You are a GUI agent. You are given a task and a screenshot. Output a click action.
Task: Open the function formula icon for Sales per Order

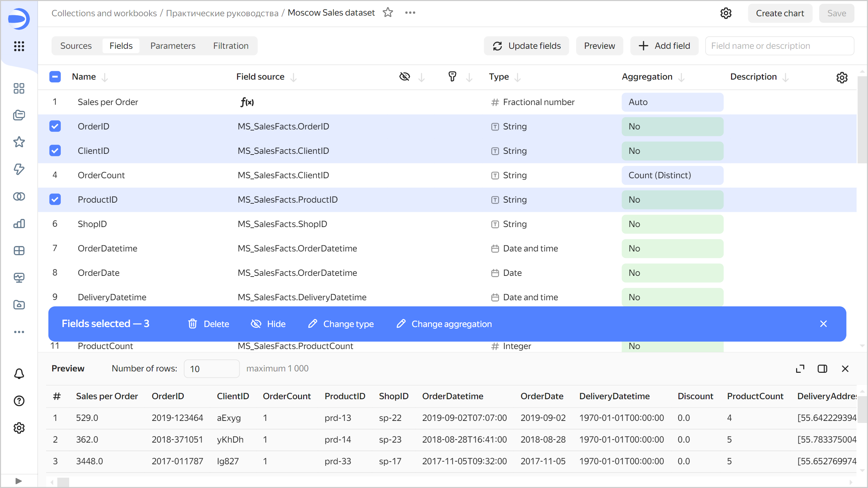(x=247, y=102)
